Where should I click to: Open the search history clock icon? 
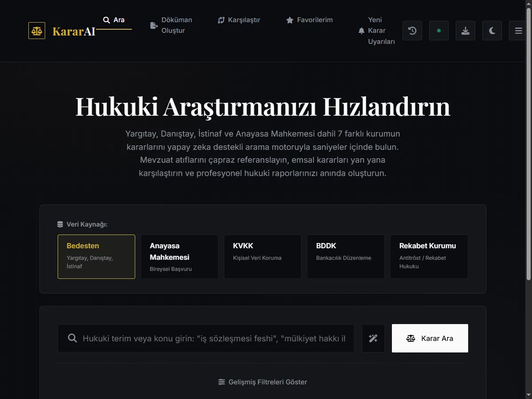[x=412, y=31]
